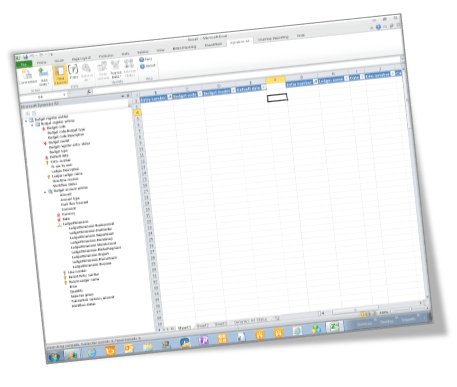The image size is (457, 387).
Task: Select the Dynamics AX Status sheet tab
Action: pyautogui.click(x=251, y=321)
